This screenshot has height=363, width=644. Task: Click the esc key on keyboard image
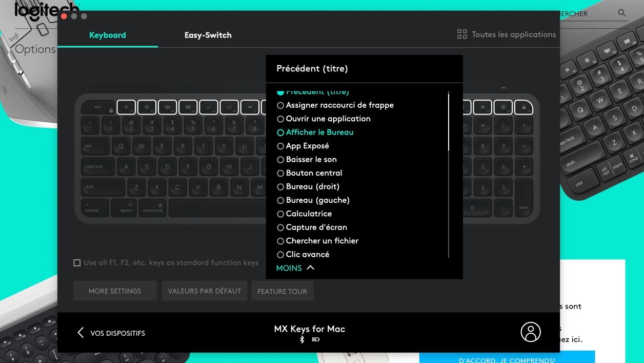(x=97, y=107)
